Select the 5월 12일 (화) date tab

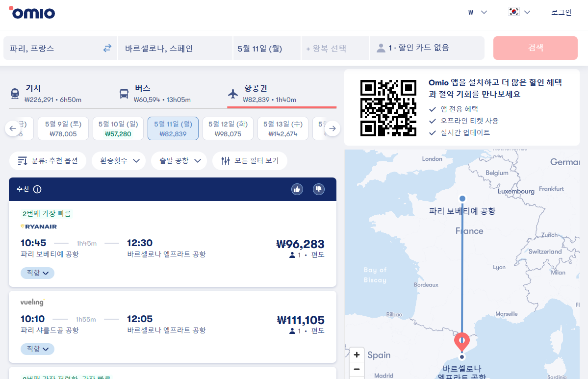point(228,128)
